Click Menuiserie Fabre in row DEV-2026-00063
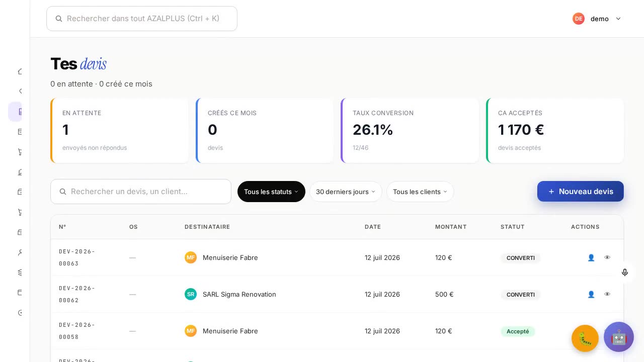 (230, 257)
